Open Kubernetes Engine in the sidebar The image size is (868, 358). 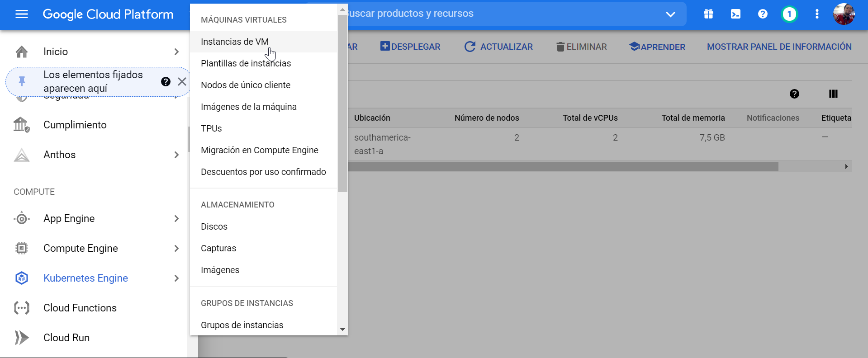[x=85, y=278]
